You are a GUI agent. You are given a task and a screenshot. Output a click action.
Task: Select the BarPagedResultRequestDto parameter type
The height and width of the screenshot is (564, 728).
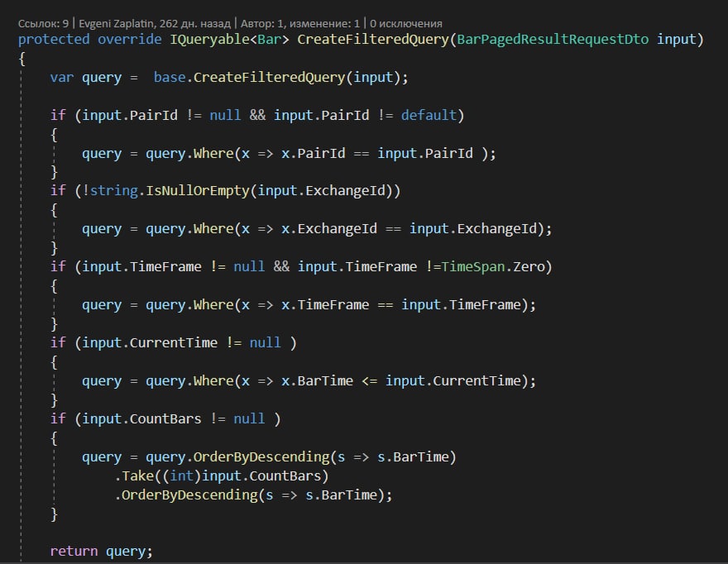(553, 40)
